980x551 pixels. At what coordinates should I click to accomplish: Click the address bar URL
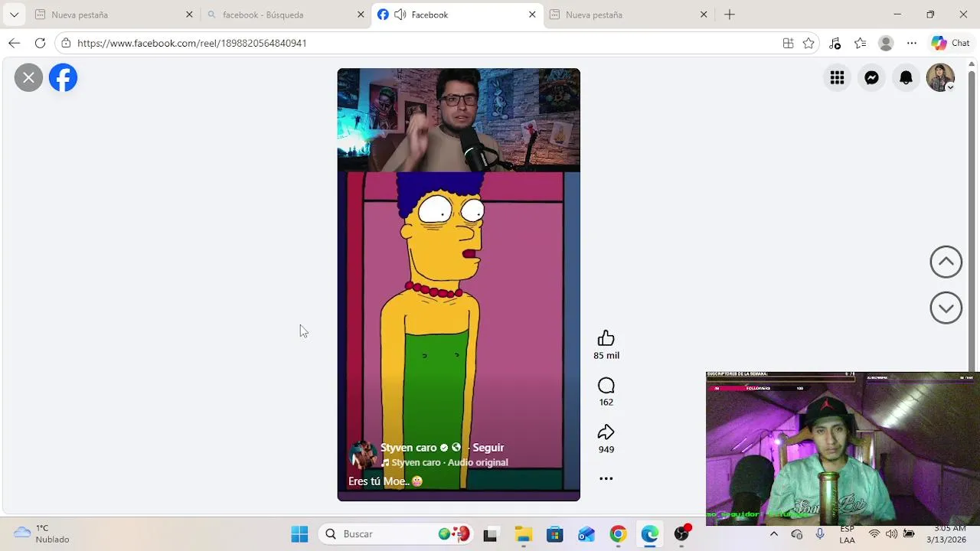[191, 43]
